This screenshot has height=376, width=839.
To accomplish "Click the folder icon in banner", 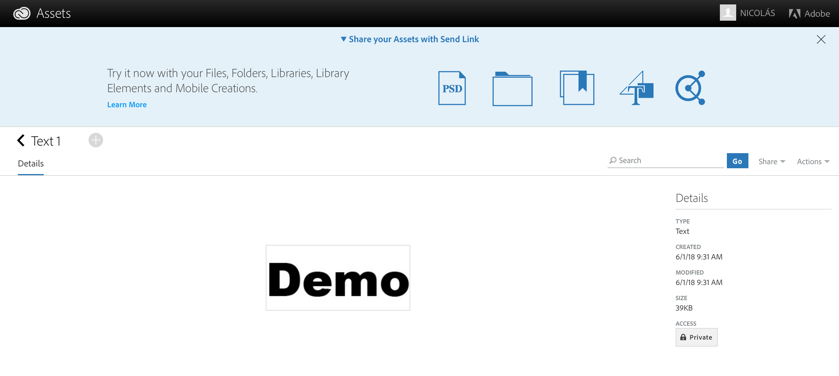I will pos(512,89).
